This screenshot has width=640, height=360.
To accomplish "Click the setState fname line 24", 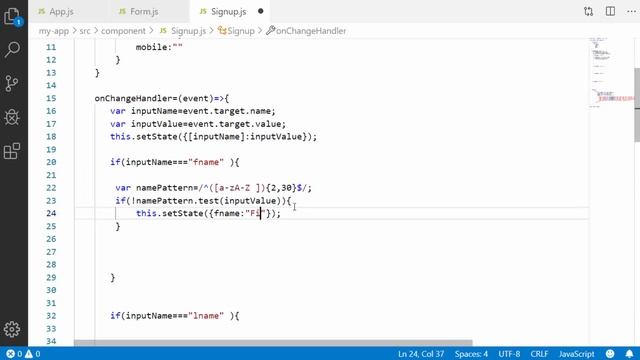I will [208, 213].
